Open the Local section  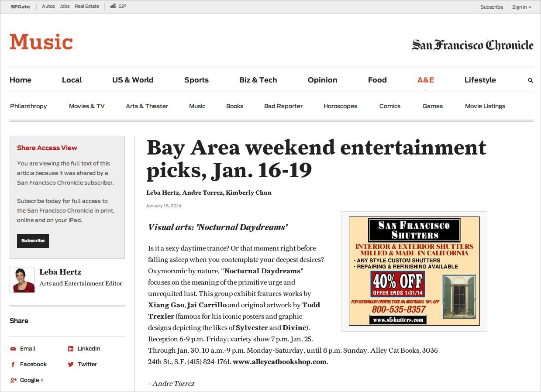pos(72,80)
